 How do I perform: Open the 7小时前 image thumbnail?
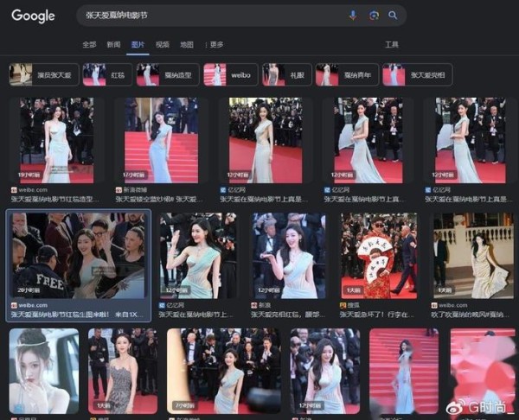[224, 371]
